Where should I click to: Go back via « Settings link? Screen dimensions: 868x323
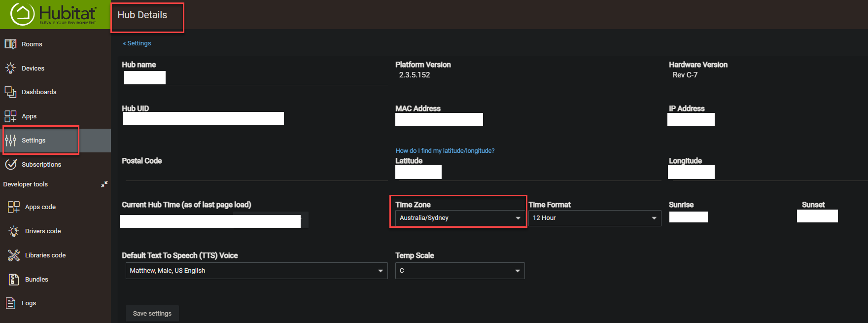[x=137, y=43]
